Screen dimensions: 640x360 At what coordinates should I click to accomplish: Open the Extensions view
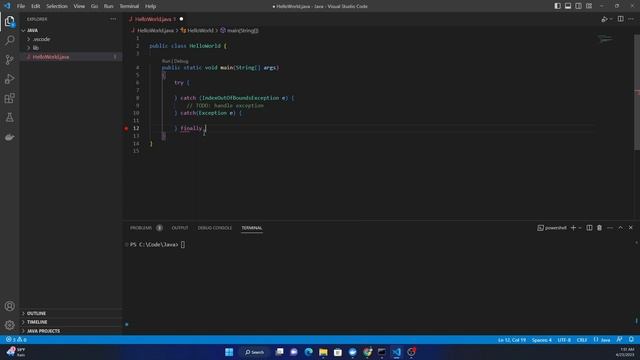click(x=9, y=98)
